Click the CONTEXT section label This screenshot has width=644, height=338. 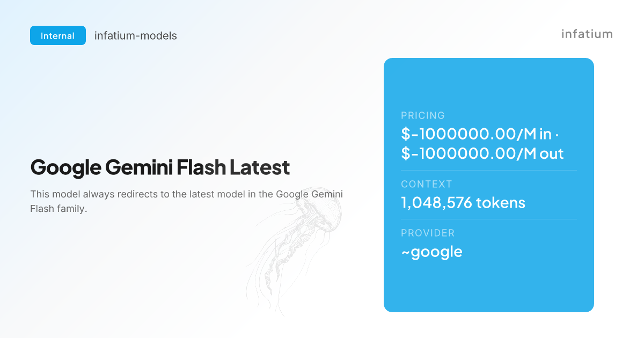click(x=427, y=184)
